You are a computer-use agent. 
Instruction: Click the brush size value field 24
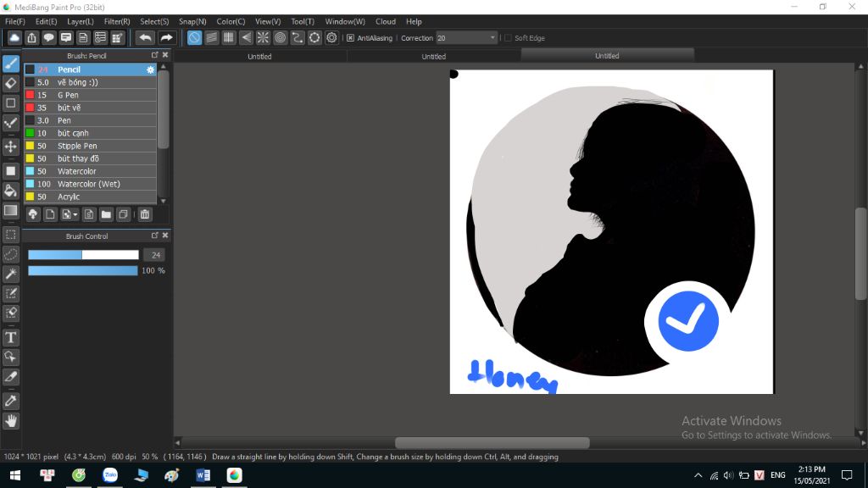pyautogui.click(x=156, y=255)
